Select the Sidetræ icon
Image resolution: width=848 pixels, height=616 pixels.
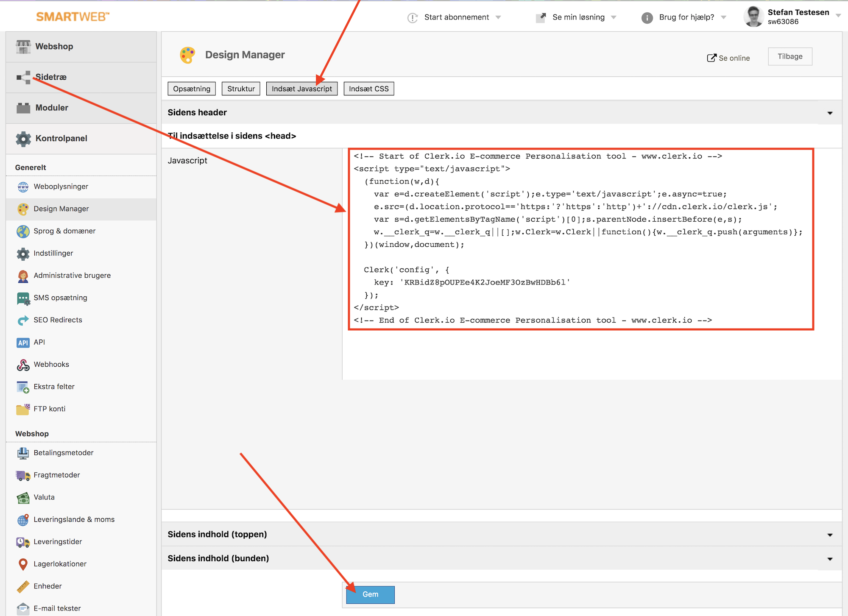point(23,77)
